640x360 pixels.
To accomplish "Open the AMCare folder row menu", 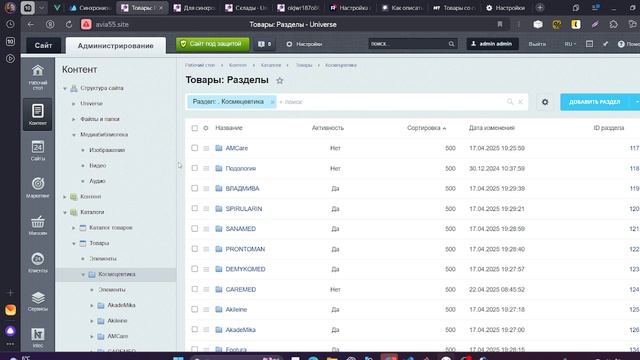I will pyautogui.click(x=206, y=148).
